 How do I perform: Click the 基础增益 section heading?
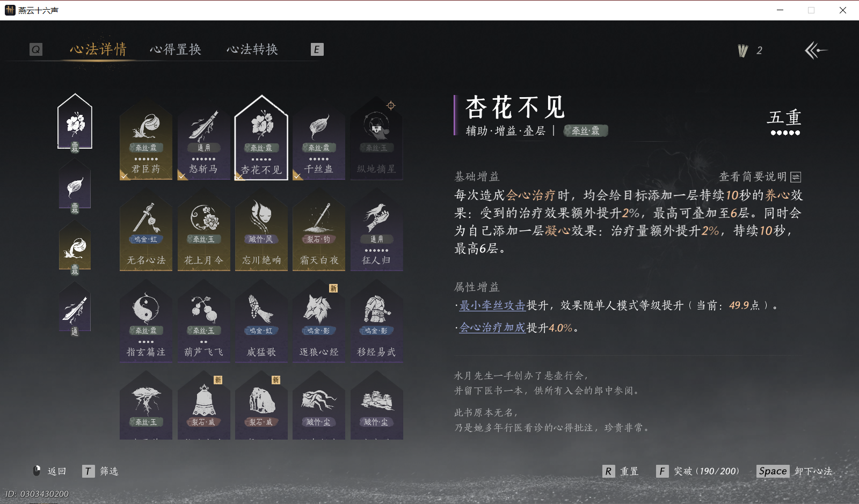click(477, 177)
